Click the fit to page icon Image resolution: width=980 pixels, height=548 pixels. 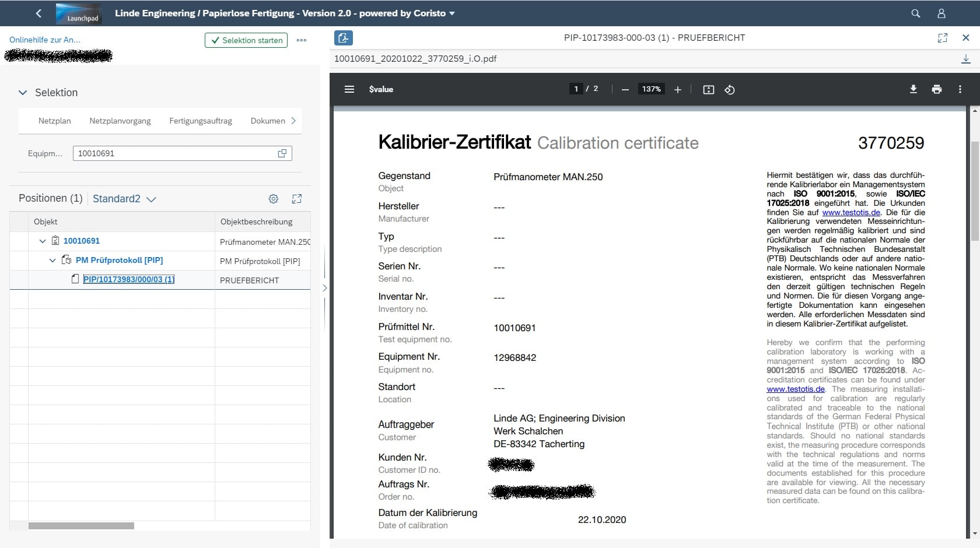click(x=709, y=89)
